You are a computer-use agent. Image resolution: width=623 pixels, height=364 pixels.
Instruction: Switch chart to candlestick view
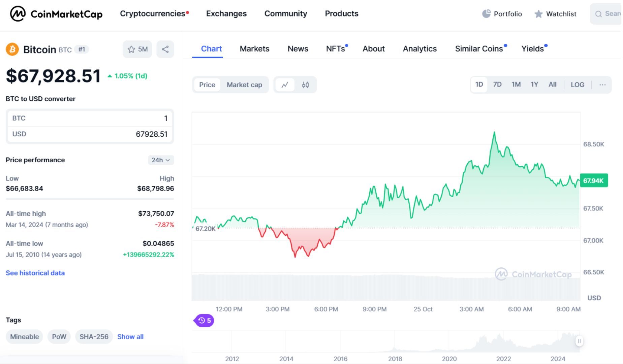305,85
